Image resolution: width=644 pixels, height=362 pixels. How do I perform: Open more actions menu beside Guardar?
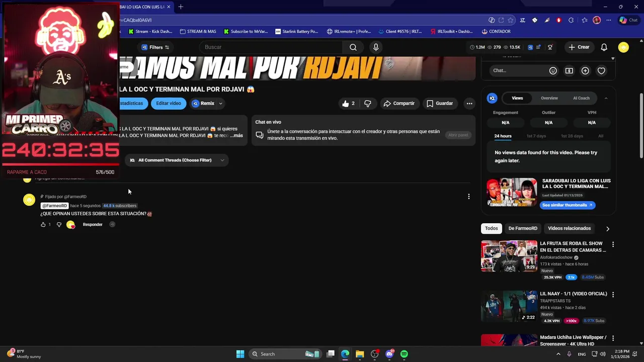(469, 104)
